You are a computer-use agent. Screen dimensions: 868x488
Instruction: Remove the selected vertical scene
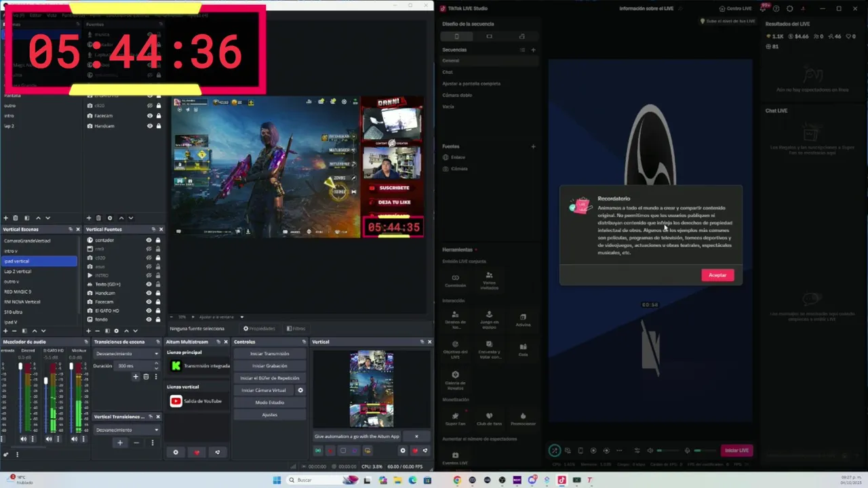[15, 331]
